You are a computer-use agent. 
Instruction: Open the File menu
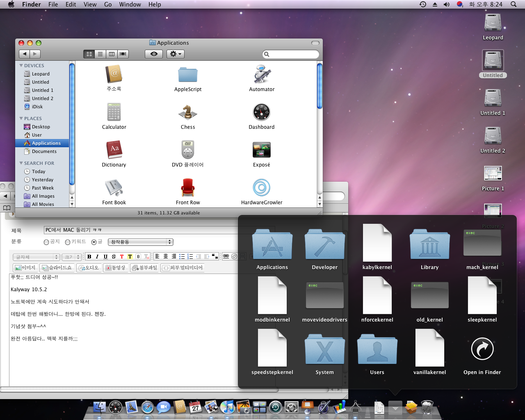pyautogui.click(x=53, y=5)
